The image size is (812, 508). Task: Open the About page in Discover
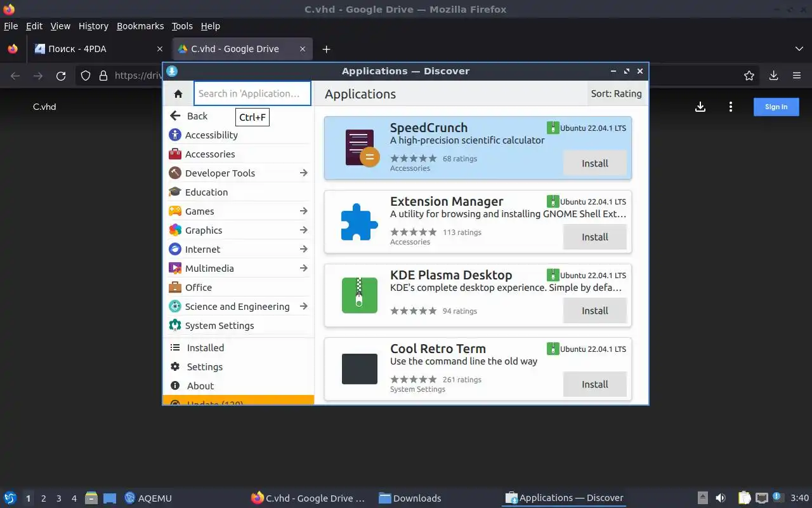239,385
